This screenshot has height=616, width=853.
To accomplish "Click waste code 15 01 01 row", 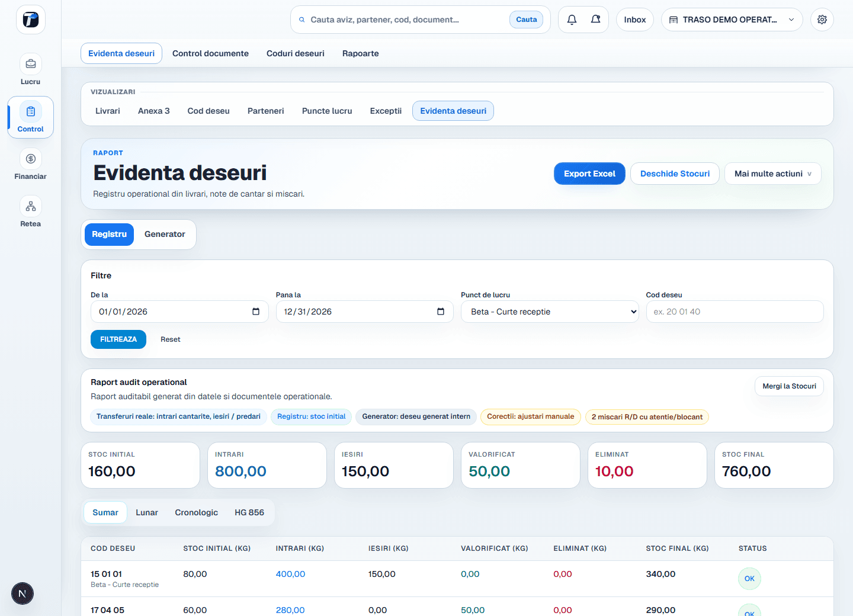I will [457, 579].
